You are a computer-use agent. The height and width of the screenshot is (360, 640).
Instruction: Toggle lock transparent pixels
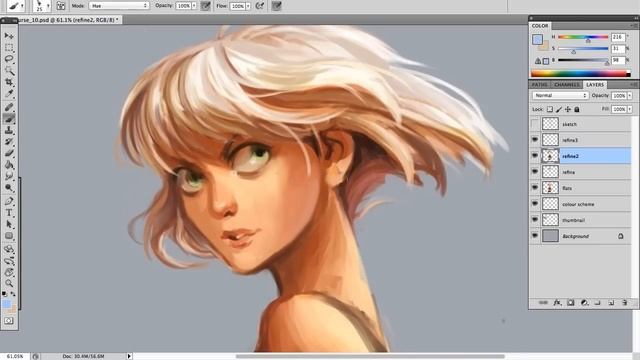[550, 109]
